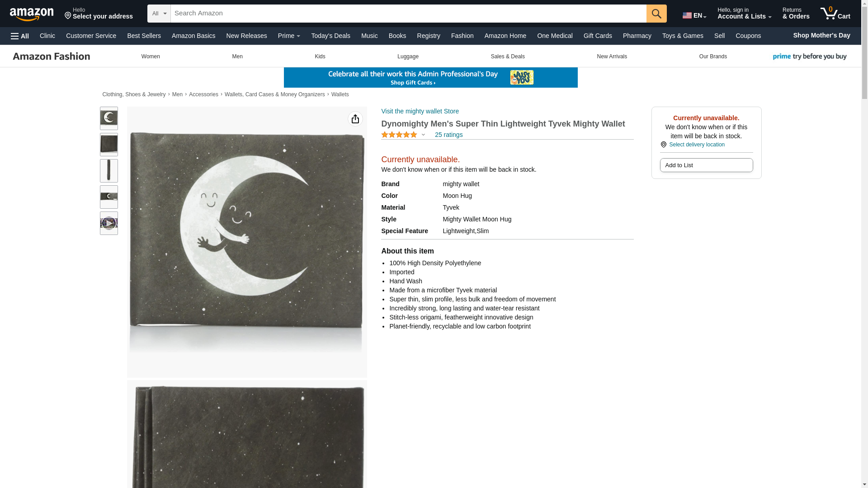Image resolution: width=868 pixels, height=488 pixels.
Task: Click the Amazon logo
Action: tap(32, 14)
